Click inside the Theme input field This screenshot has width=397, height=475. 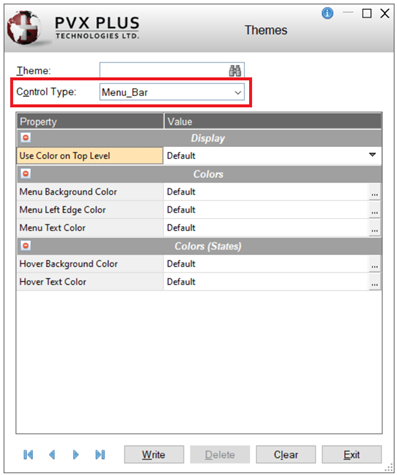[x=163, y=70]
